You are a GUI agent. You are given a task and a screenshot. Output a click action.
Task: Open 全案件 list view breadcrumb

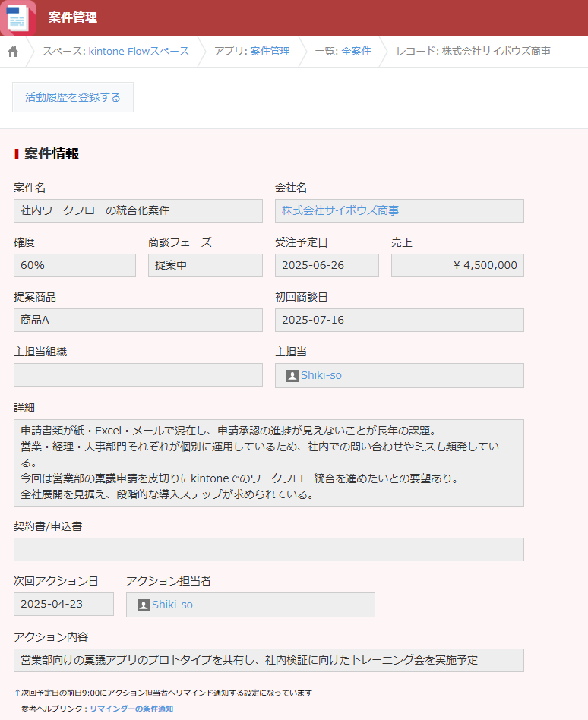(356, 52)
